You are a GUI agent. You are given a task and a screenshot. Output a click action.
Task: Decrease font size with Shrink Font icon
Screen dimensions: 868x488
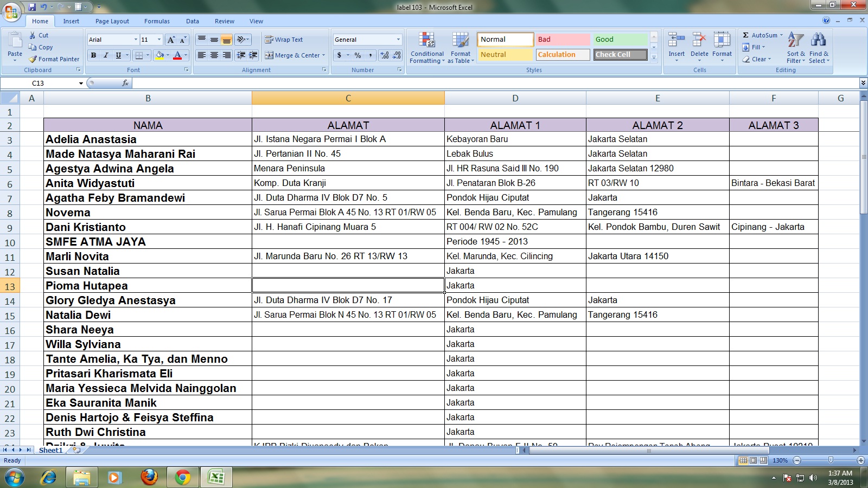point(183,40)
